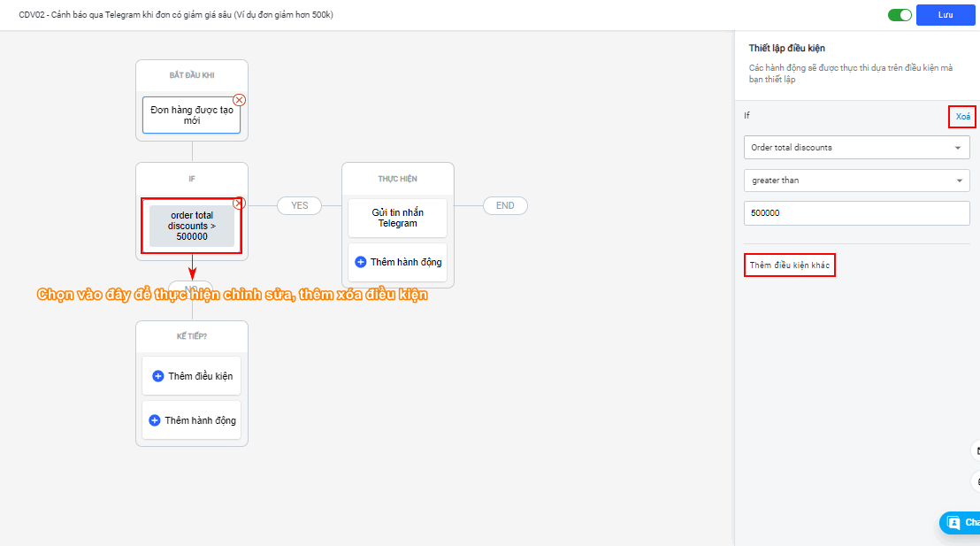The image size is (980, 546).
Task: Click the plus icon next to 'Thêm điều kiện'
Action: coord(158,376)
